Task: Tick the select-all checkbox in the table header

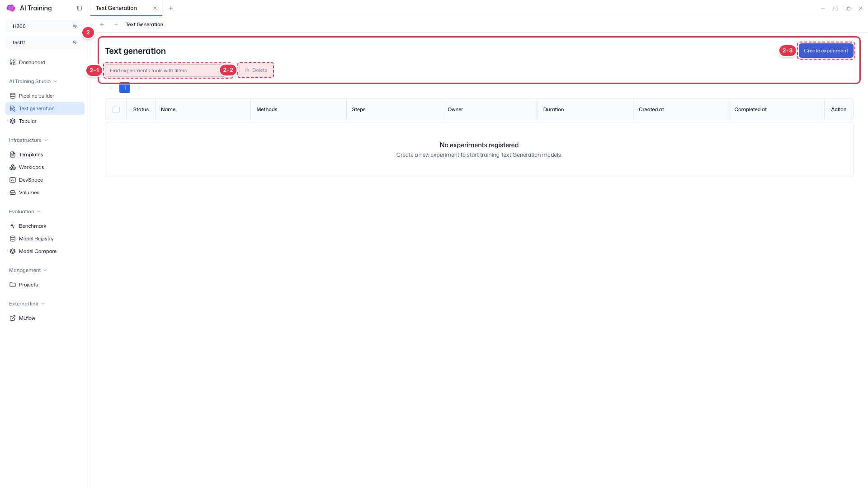Action: pos(116,109)
